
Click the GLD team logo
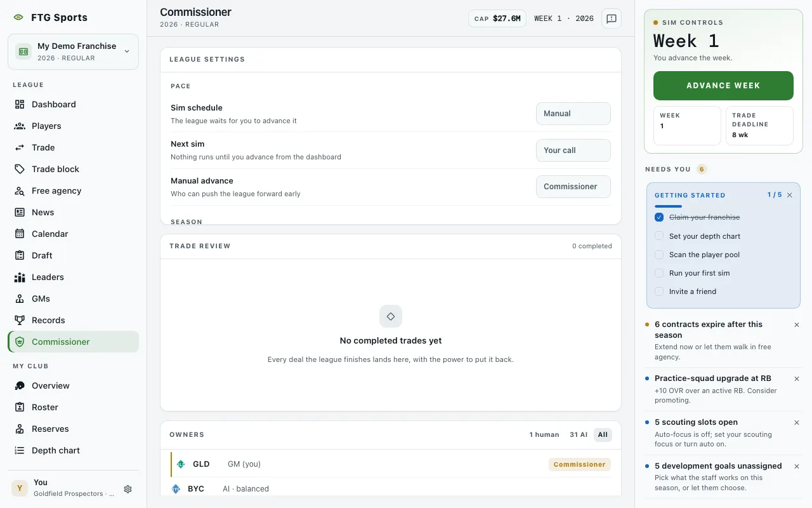pos(181,464)
